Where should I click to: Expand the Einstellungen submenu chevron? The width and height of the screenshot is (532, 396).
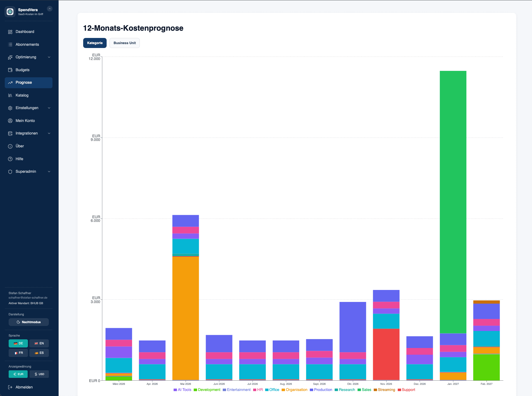49,108
